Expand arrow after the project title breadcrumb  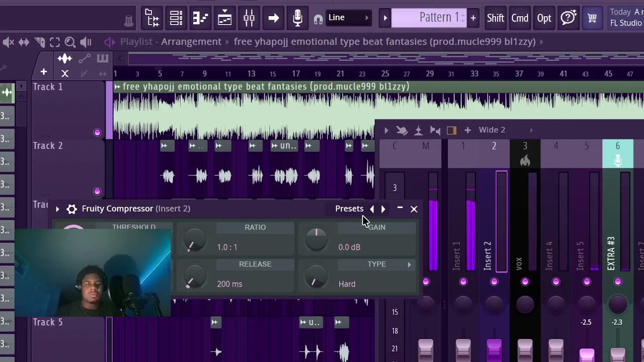[x=541, y=42]
